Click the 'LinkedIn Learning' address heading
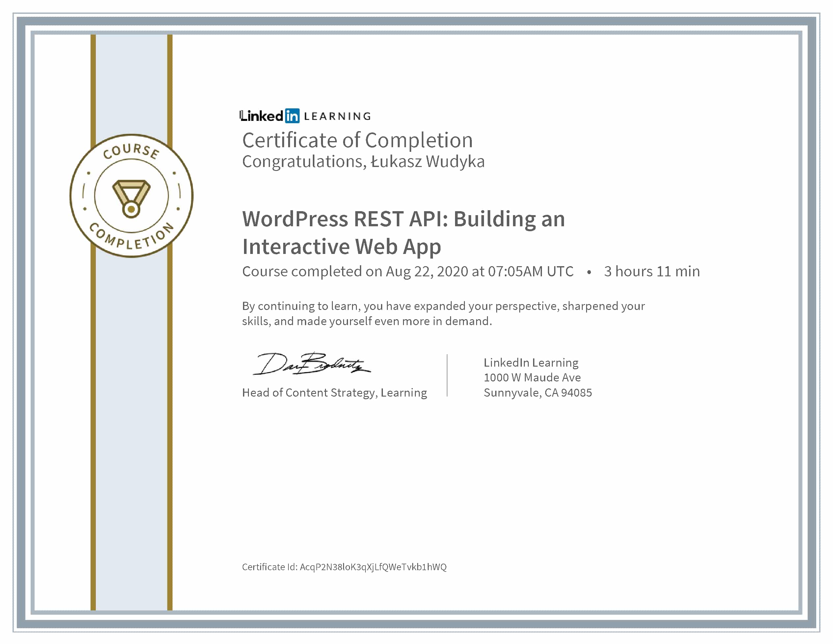This screenshot has height=644, width=833. 531,362
